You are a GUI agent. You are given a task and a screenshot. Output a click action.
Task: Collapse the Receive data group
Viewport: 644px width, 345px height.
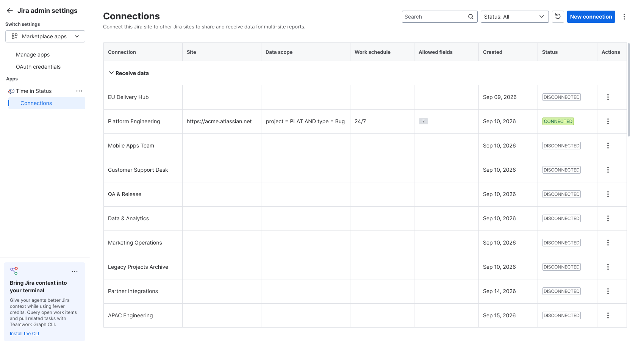(x=111, y=73)
